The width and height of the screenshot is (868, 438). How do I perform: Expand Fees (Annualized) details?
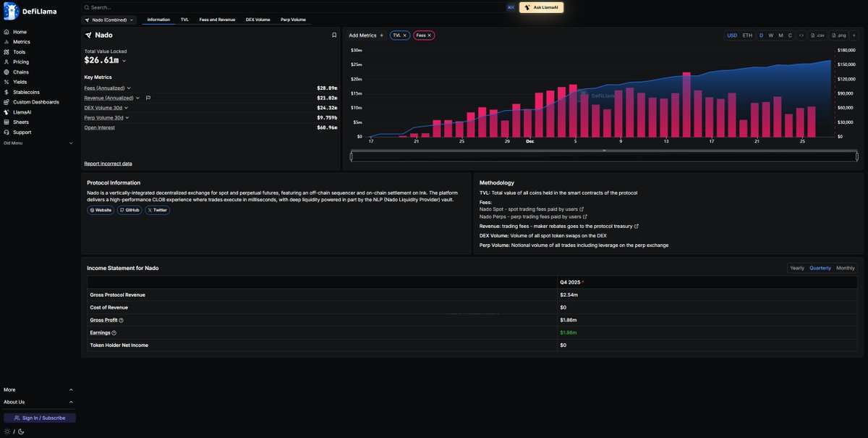point(129,88)
